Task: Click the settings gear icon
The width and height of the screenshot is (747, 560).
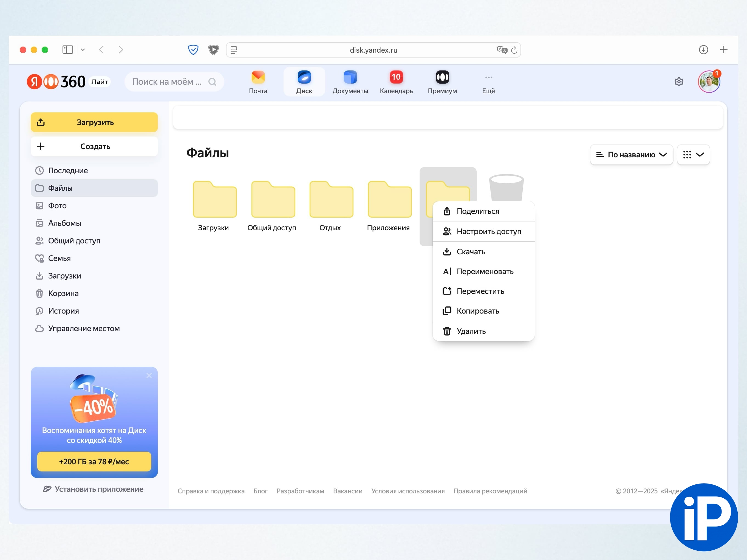Action: pyautogui.click(x=679, y=82)
